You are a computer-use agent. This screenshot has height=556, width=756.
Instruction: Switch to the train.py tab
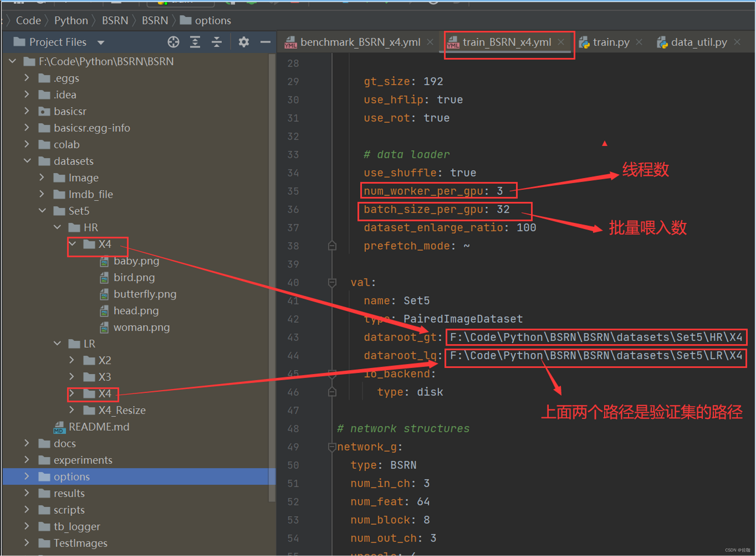(x=611, y=42)
